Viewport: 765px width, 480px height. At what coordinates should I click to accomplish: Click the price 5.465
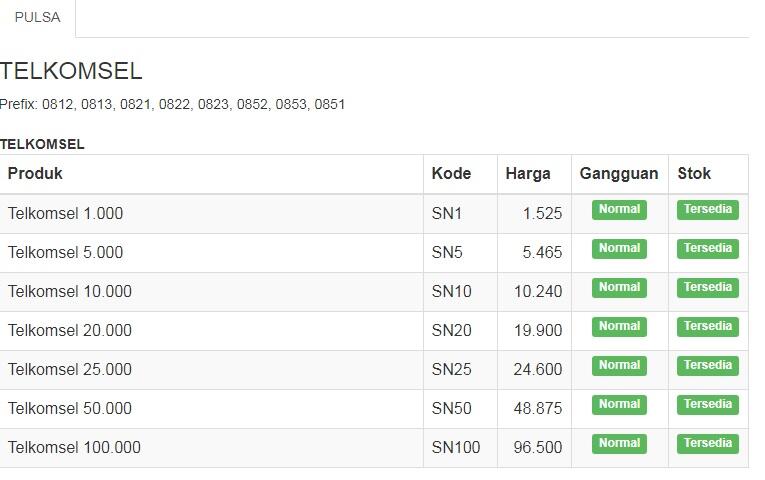coord(542,253)
